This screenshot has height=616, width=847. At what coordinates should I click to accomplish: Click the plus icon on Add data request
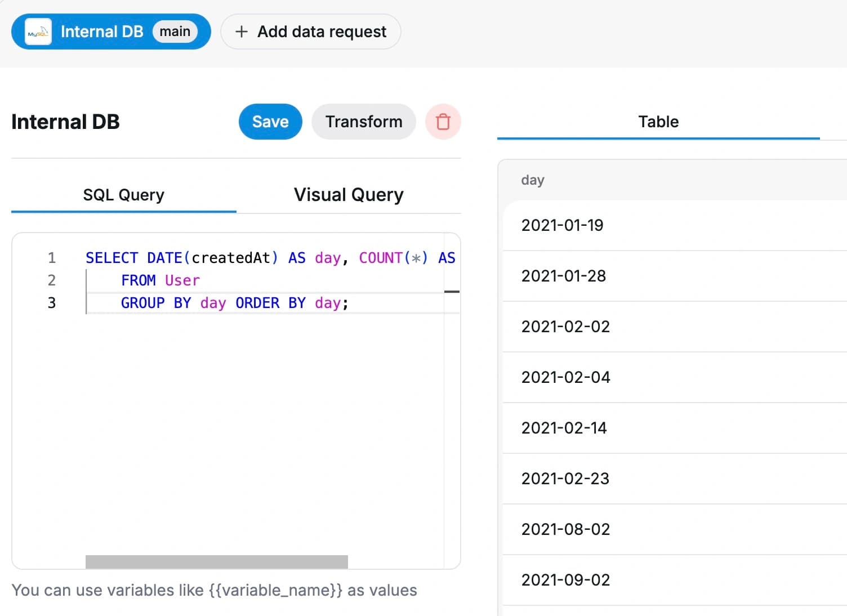[x=241, y=32]
